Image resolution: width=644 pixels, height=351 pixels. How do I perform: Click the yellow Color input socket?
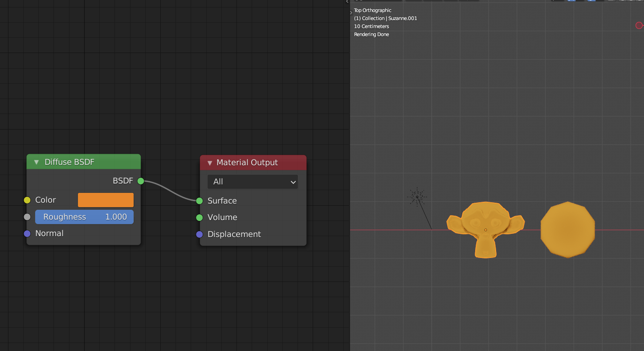(x=27, y=200)
